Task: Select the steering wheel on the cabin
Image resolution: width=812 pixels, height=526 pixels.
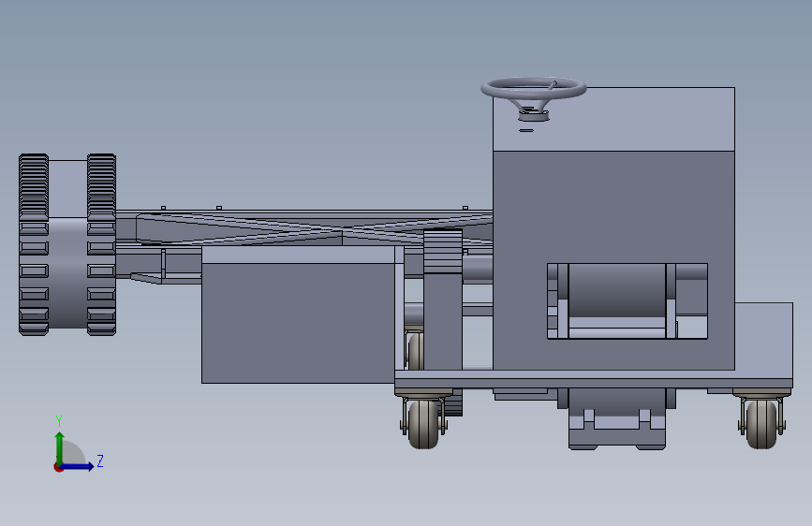Action: click(534, 88)
